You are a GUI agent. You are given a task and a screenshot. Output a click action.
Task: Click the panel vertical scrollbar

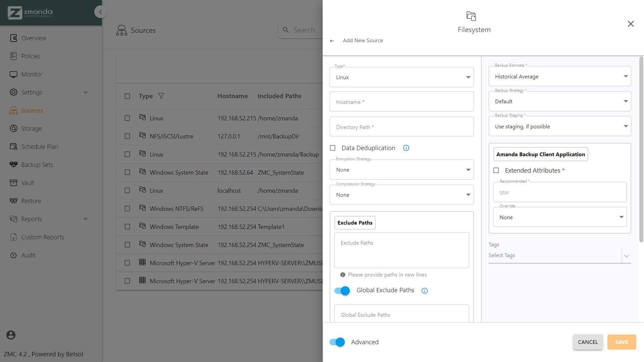click(641, 149)
